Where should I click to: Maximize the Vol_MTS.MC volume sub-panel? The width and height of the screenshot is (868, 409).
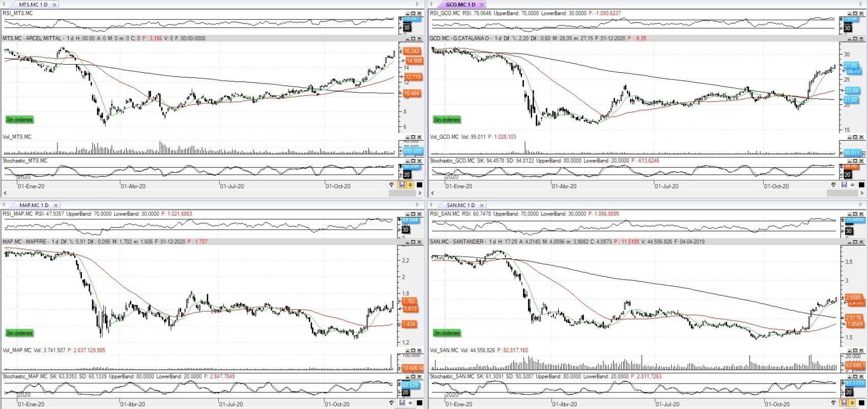(x=413, y=137)
